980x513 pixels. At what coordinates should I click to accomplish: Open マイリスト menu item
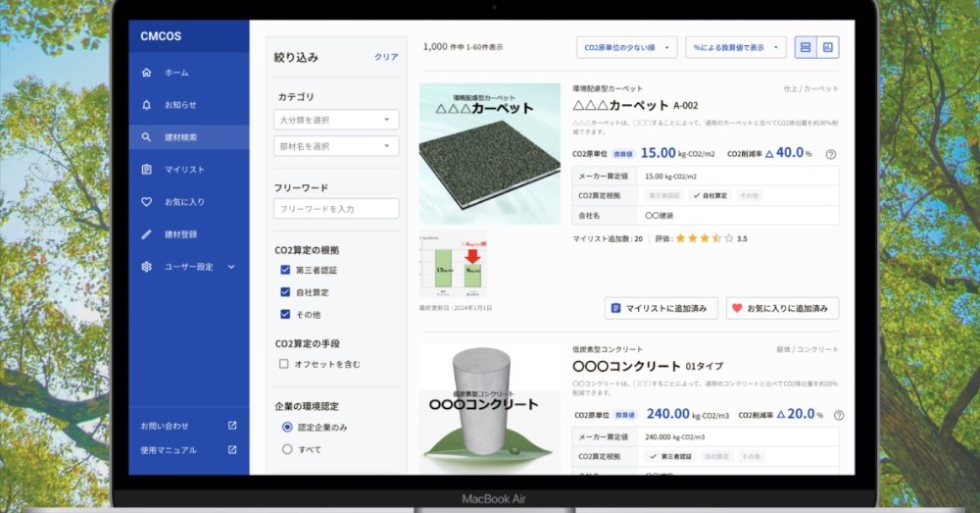(x=189, y=170)
